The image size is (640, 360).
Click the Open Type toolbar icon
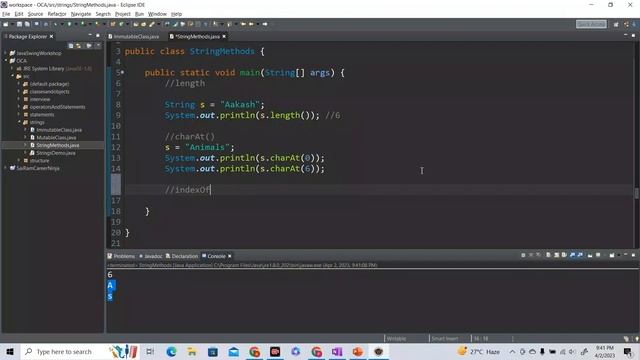click(x=136, y=24)
